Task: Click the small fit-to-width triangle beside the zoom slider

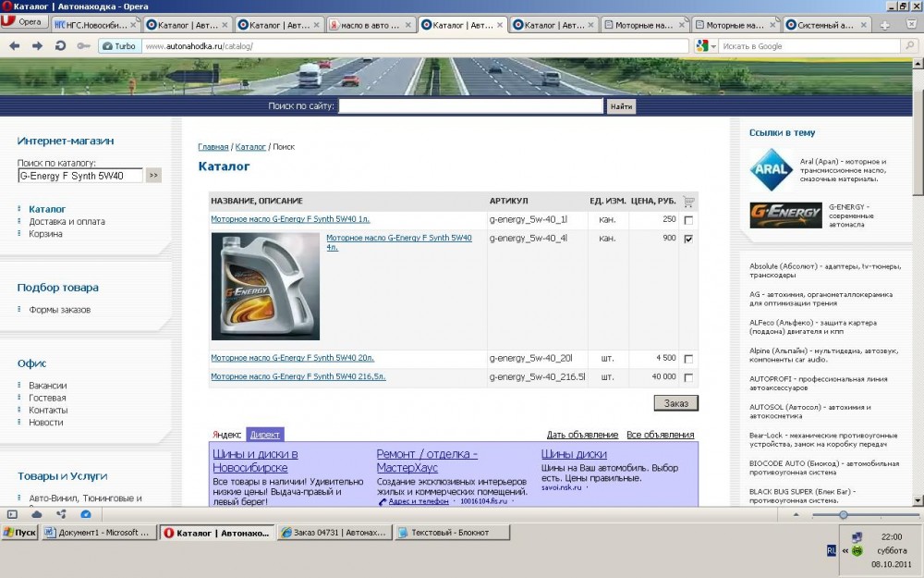Action: (796, 515)
